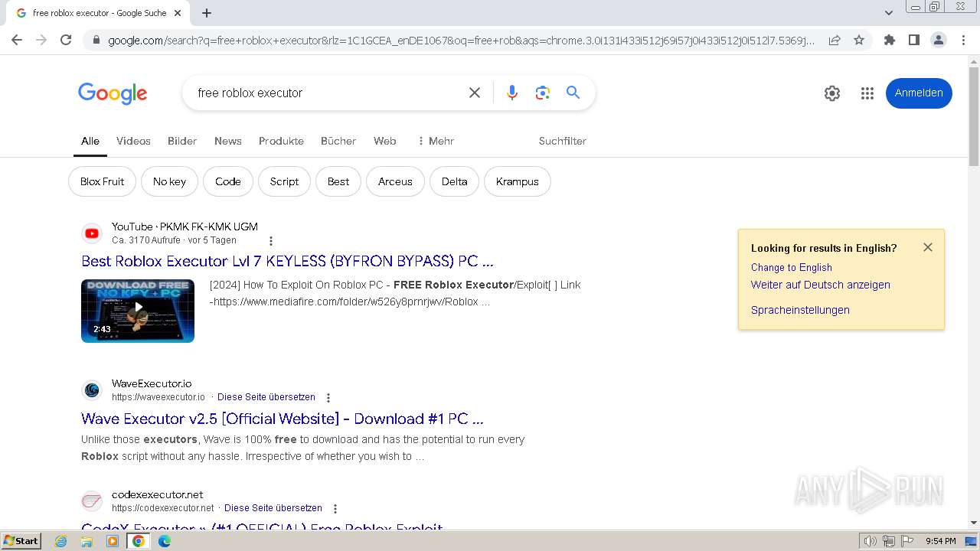
Task: Submit search with magnifier icon
Action: tap(573, 93)
